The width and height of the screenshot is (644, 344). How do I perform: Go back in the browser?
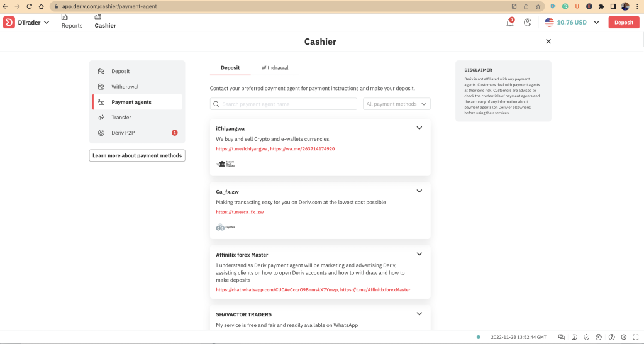pos(5,6)
